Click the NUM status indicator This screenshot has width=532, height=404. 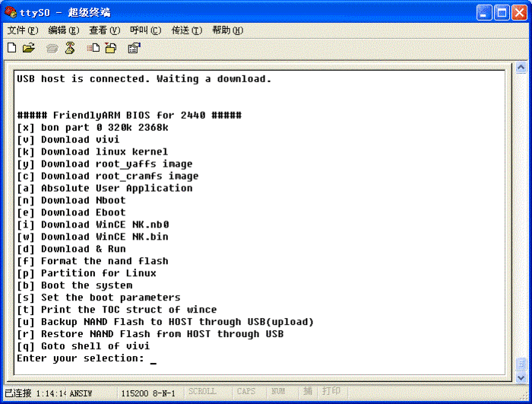pos(278,391)
